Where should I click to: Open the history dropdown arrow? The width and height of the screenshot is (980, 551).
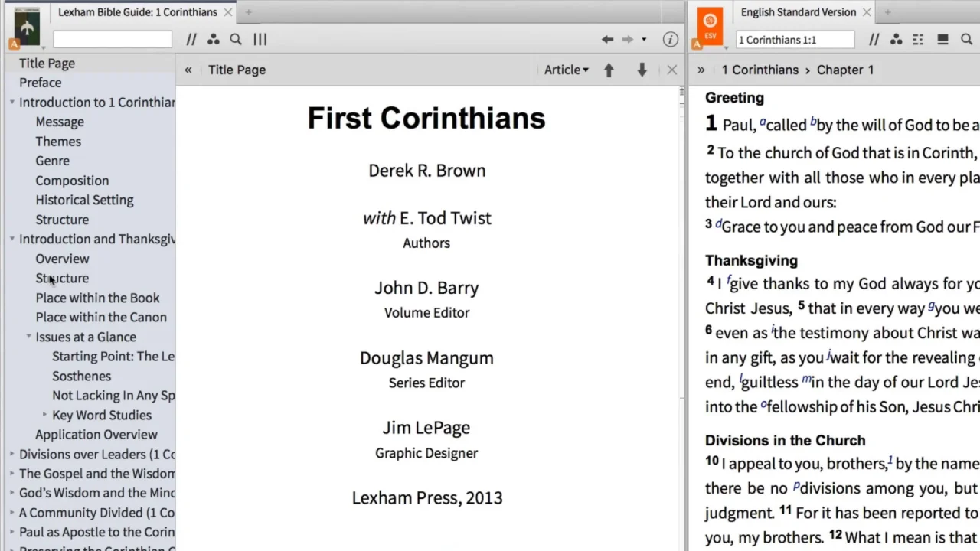pyautogui.click(x=644, y=40)
